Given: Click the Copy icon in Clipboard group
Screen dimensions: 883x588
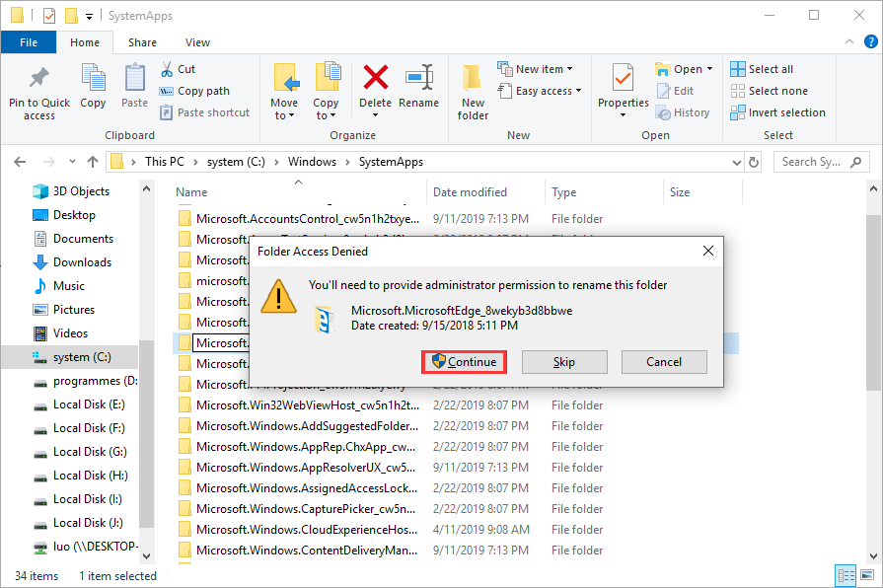Looking at the screenshot, I should (x=93, y=78).
